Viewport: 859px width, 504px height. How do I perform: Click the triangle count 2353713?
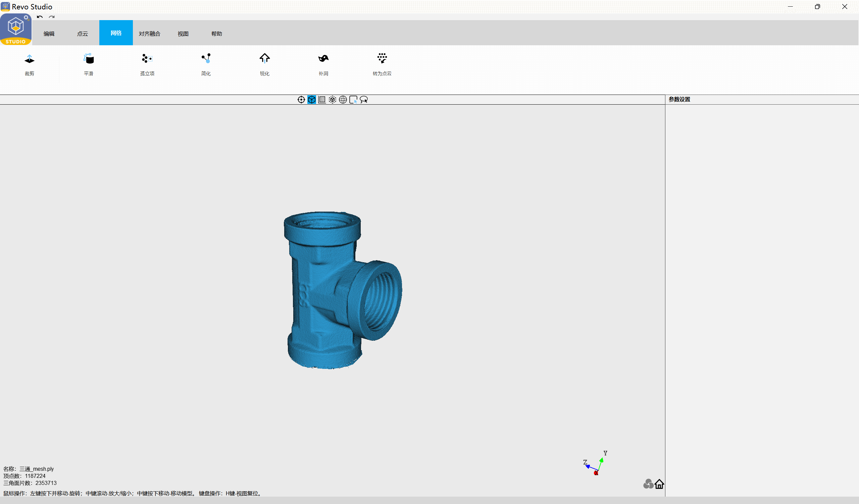click(x=46, y=483)
